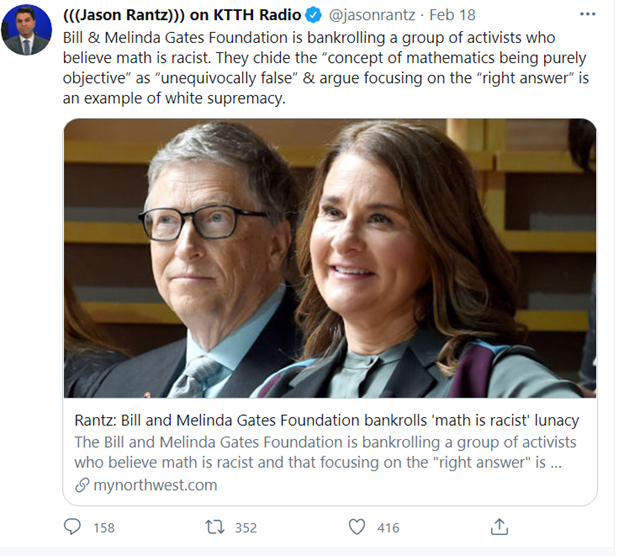The image size is (624, 556).
Task: Click the reply count 158
Action: (x=103, y=528)
